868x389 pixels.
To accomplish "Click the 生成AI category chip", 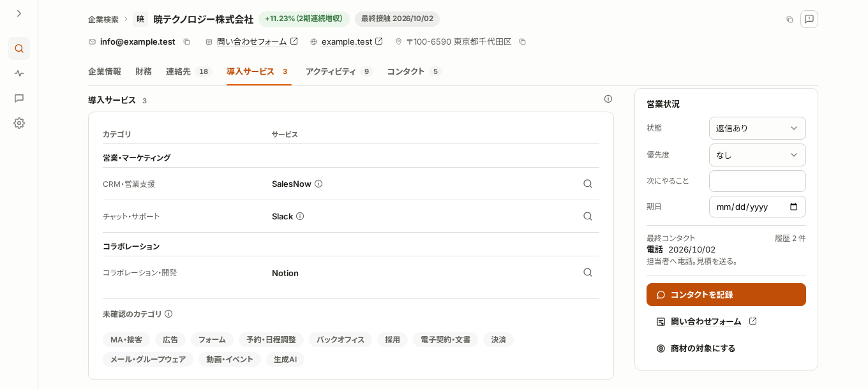I will coord(285,359).
